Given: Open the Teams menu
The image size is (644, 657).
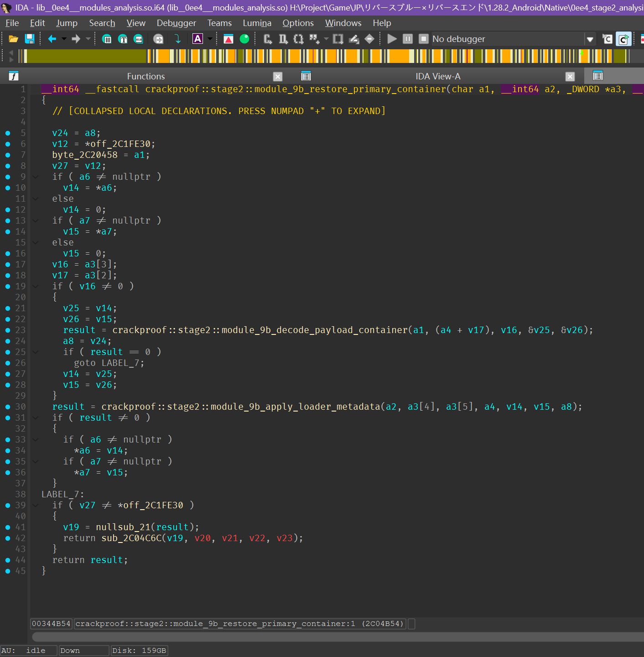Looking at the screenshot, I should point(219,23).
